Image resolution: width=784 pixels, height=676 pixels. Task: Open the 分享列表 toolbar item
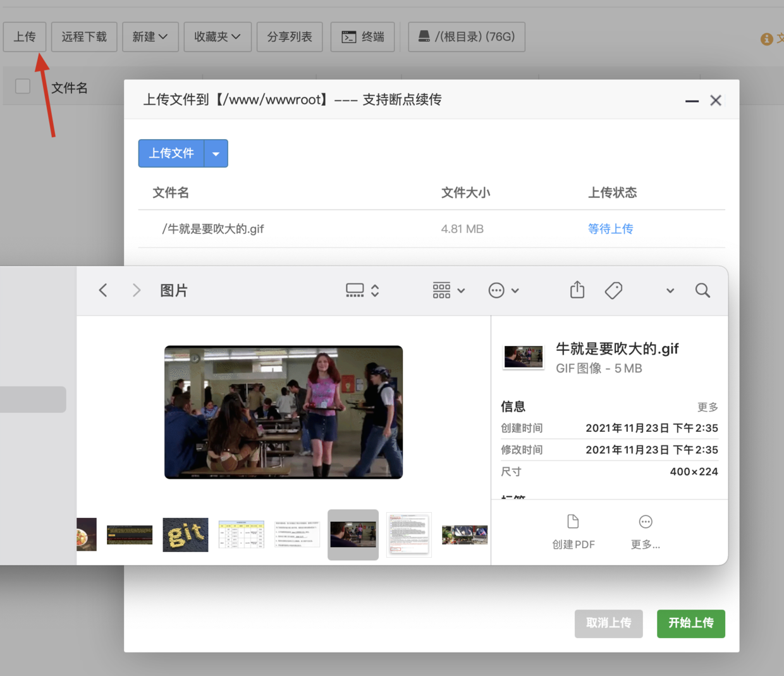click(290, 37)
